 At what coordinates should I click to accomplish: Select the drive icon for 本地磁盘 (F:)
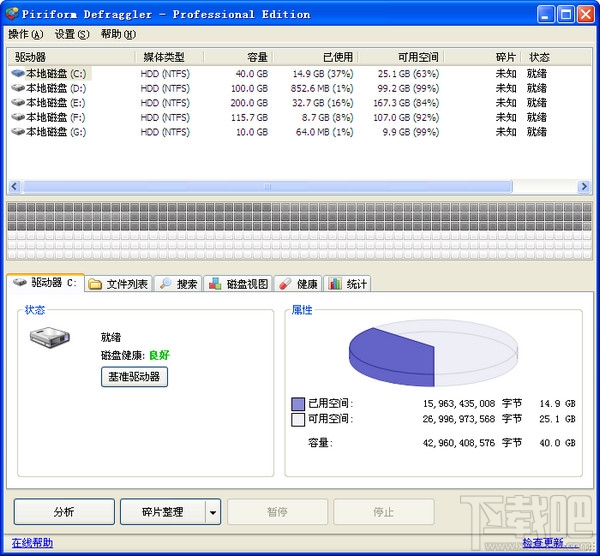(18, 117)
